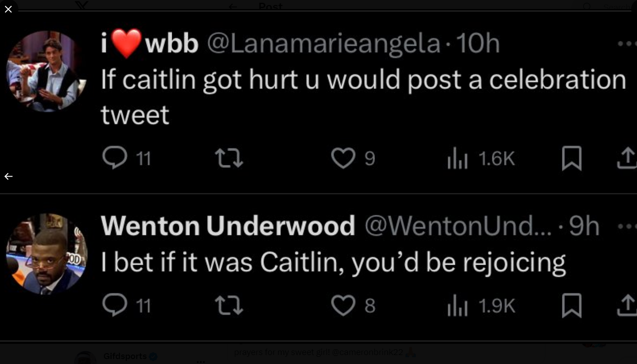Bookmark Wenton Underwood's tweet
Viewport: 637px width, 364px height.
(571, 306)
